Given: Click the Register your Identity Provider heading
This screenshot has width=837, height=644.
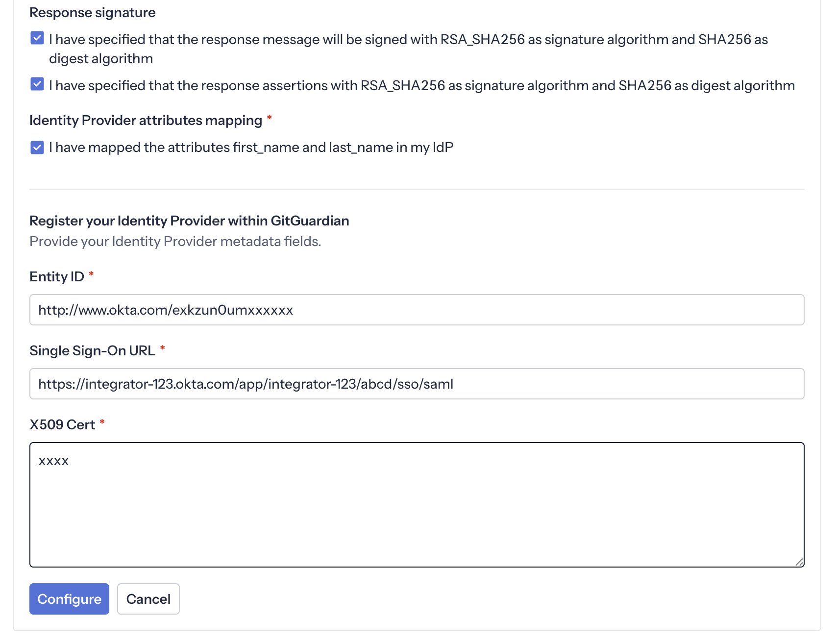Looking at the screenshot, I should coord(189,221).
